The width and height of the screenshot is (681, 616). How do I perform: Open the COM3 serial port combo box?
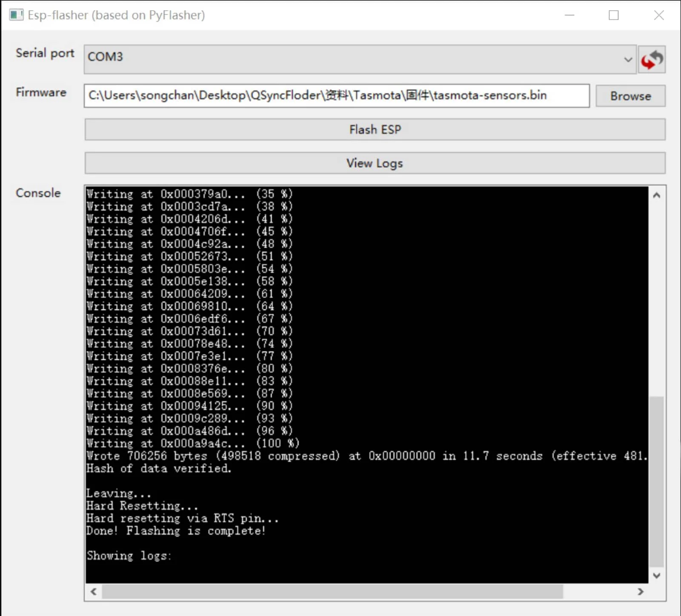tap(353, 59)
